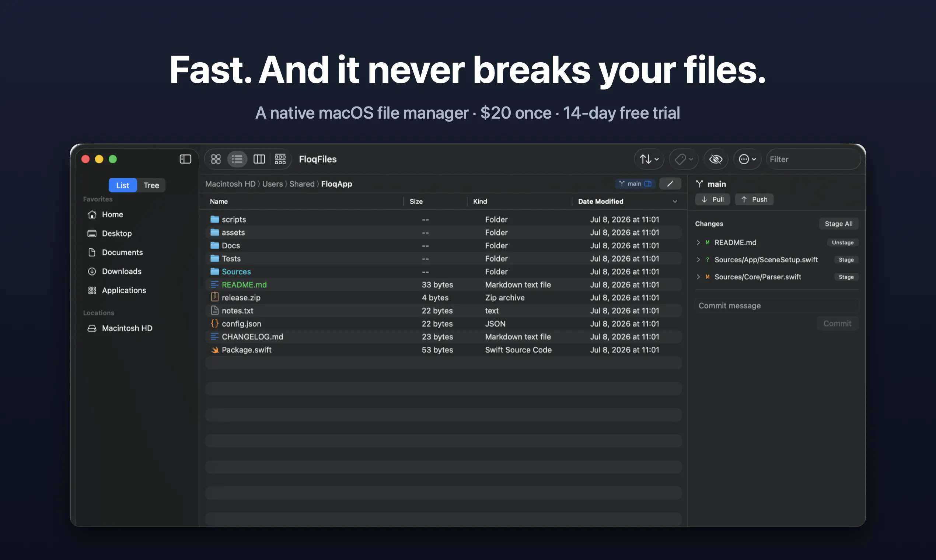The height and width of the screenshot is (560, 936).
Task: Open the more actions ellipsis menu
Action: (747, 159)
